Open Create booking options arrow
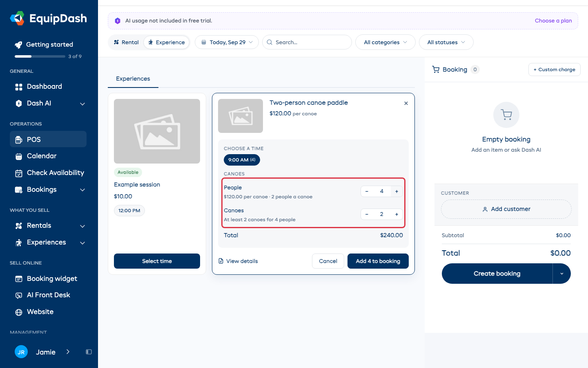Screen dimensions: 588x368 562,274
